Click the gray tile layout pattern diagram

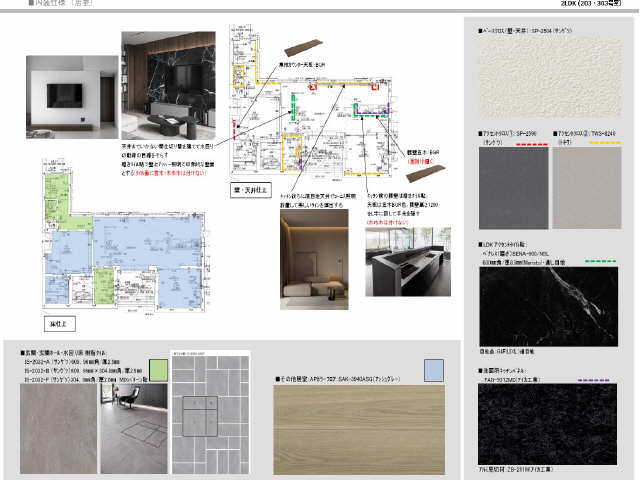tap(211, 412)
